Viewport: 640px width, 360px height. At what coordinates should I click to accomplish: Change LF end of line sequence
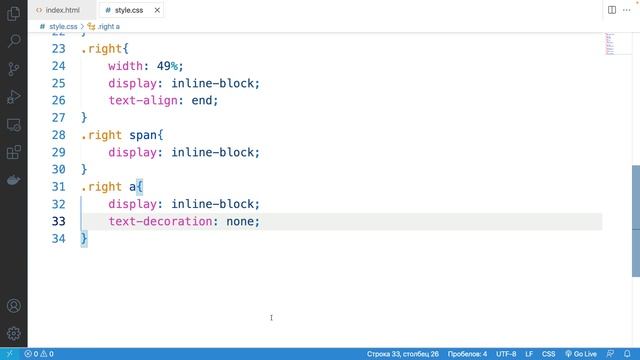[x=529, y=354]
